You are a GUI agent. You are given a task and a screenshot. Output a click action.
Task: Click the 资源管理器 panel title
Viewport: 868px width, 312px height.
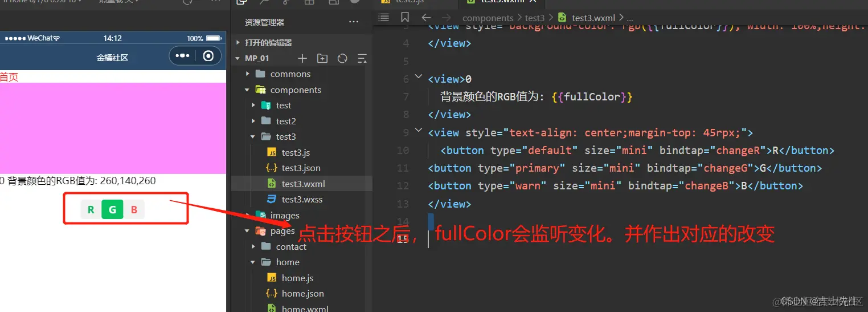point(264,22)
